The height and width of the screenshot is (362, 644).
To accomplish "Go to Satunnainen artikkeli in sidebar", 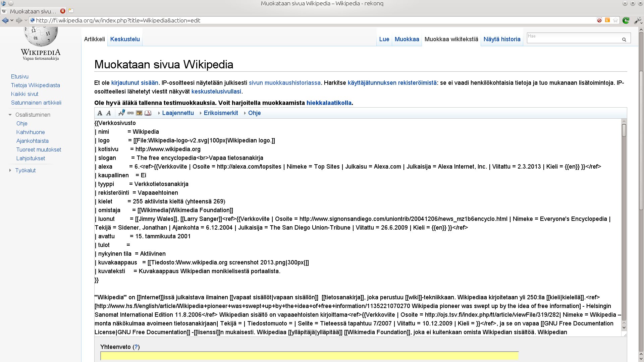I will tap(36, 103).
